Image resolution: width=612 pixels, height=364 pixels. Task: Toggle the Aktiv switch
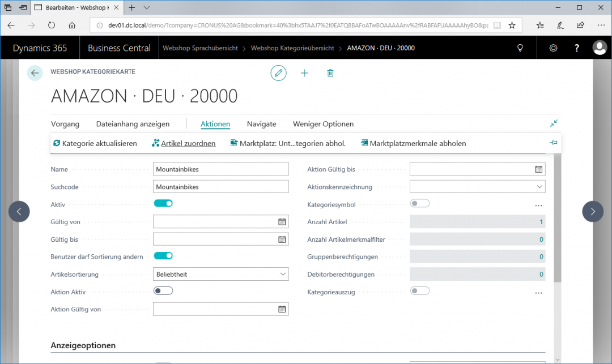(x=163, y=203)
